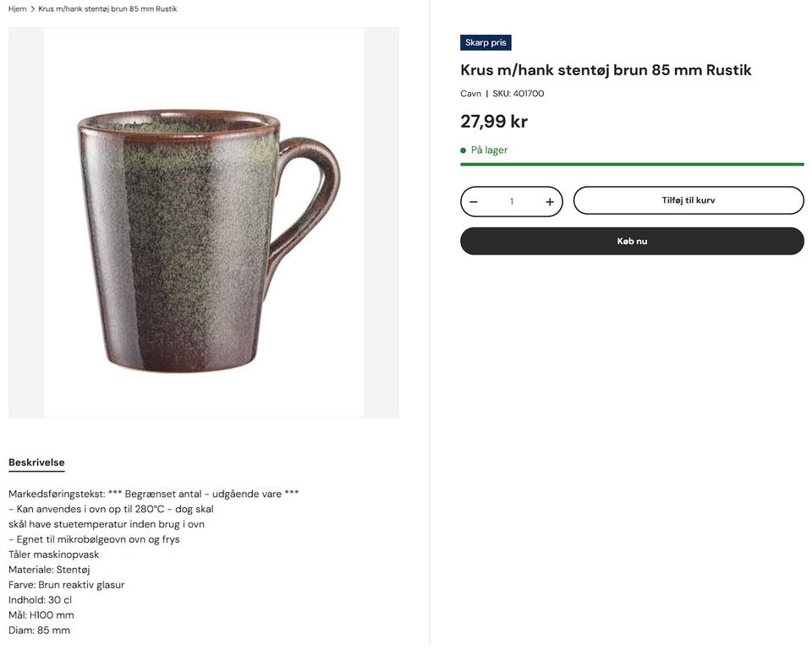Click the green in-stock dot indicator

coord(464,150)
